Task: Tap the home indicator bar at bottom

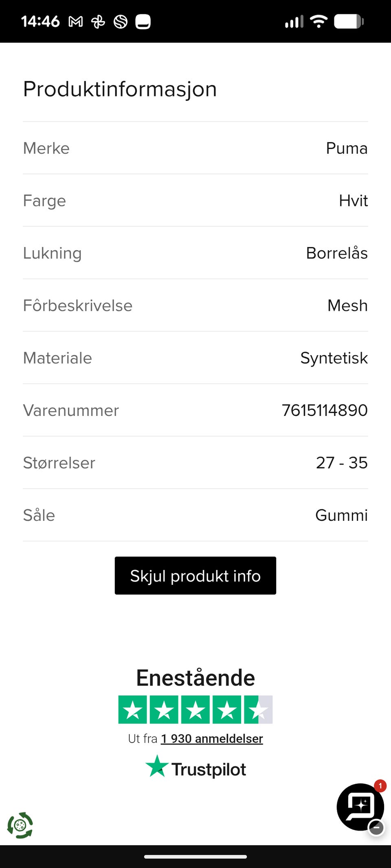Action: [195, 857]
